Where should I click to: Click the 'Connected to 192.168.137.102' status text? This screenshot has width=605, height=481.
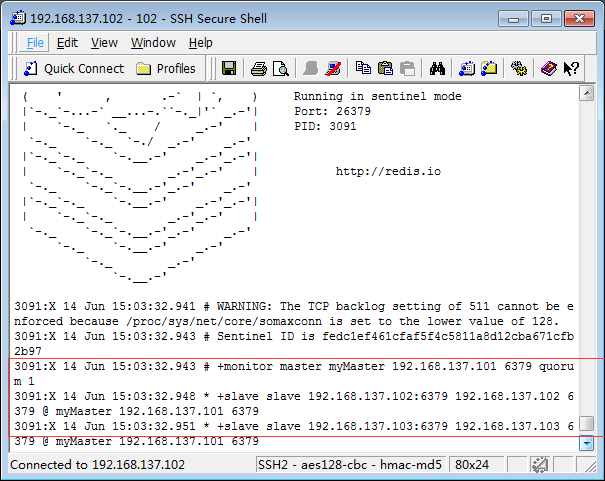click(98, 464)
